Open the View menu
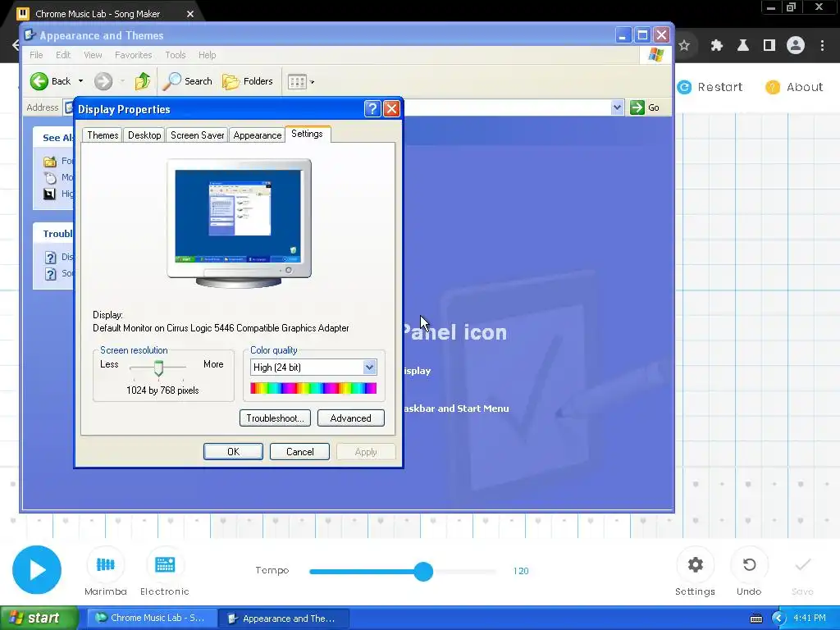 click(x=93, y=55)
